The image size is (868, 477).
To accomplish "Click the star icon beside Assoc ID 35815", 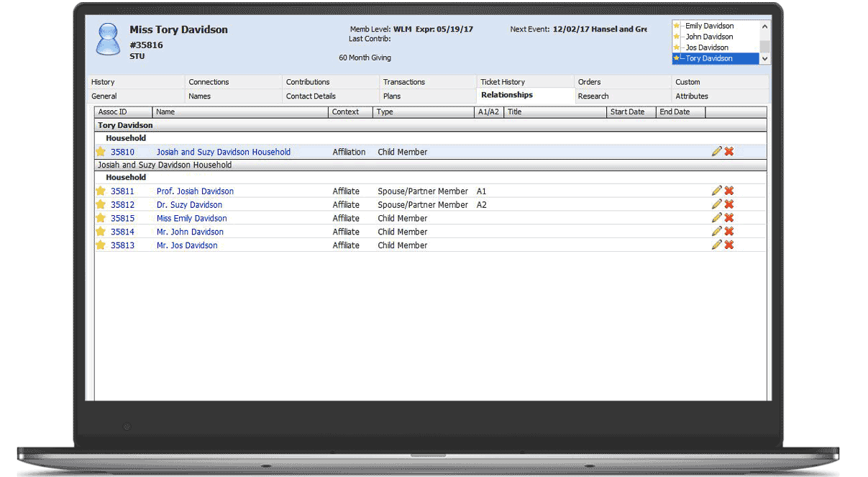I will (x=101, y=218).
